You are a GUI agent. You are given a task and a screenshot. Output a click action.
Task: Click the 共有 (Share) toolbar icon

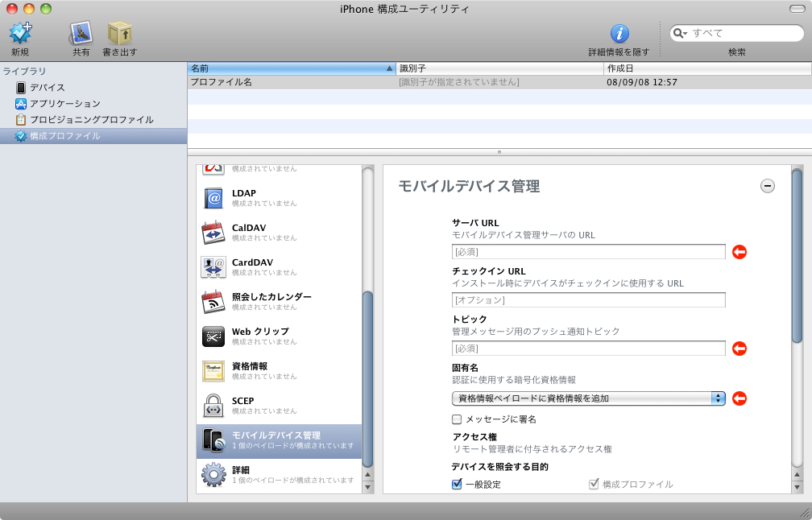pos(81,34)
